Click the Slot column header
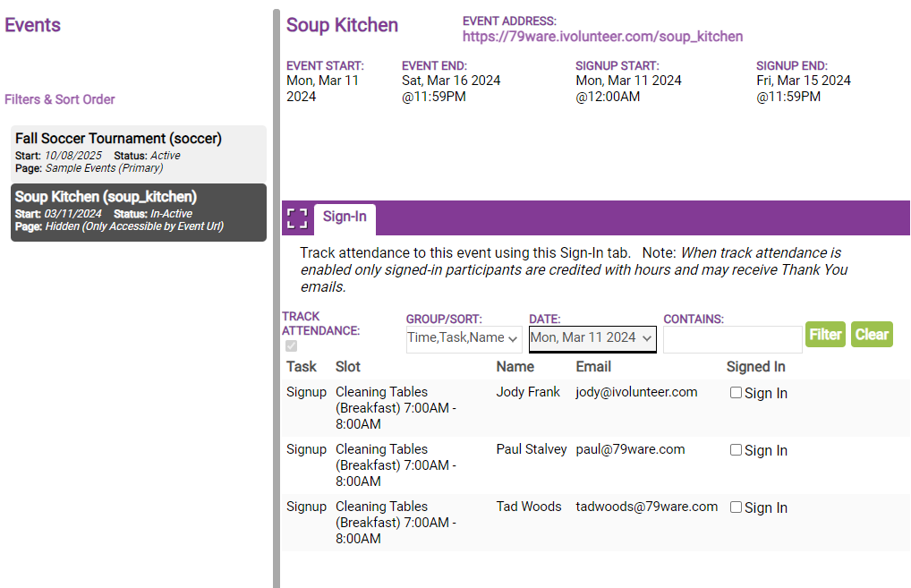The image size is (911, 588). 348,366
